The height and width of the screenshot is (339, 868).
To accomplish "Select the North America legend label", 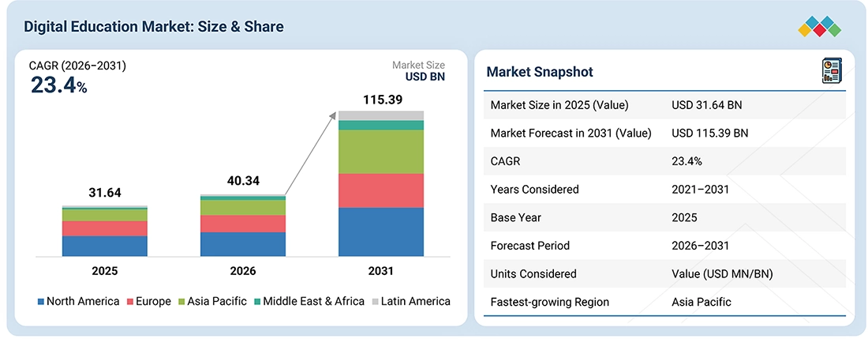I will [x=83, y=301].
